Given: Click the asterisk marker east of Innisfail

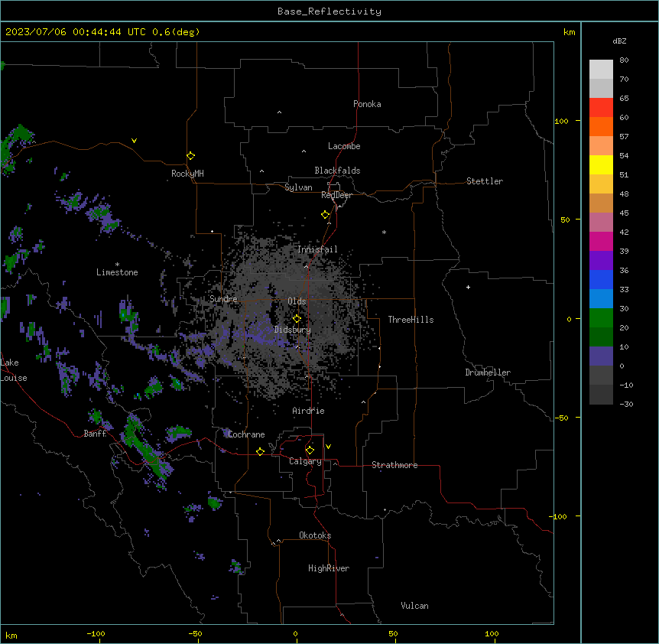Looking at the screenshot, I should 384,233.
